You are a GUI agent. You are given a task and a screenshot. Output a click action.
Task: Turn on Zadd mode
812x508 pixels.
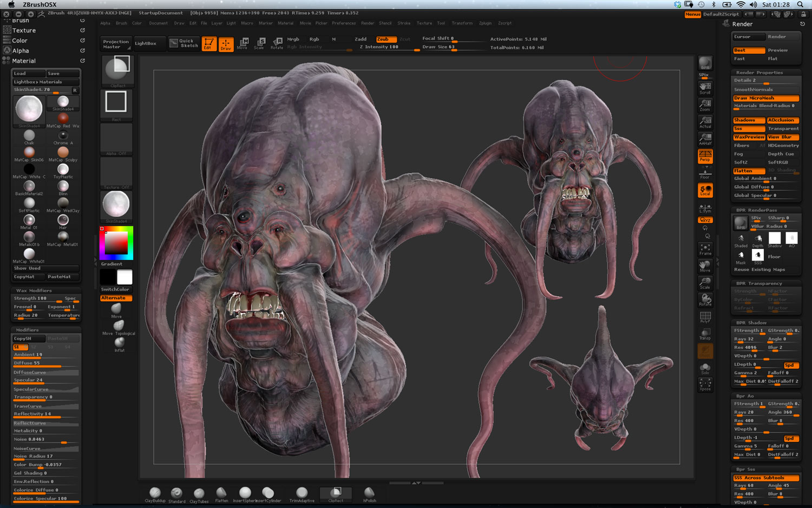point(361,39)
